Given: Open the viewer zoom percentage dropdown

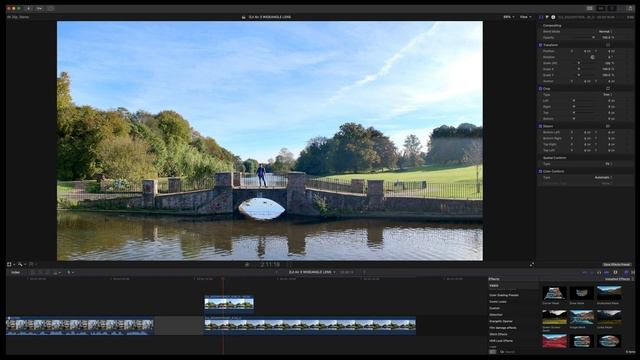Looking at the screenshot, I should pyautogui.click(x=508, y=17).
